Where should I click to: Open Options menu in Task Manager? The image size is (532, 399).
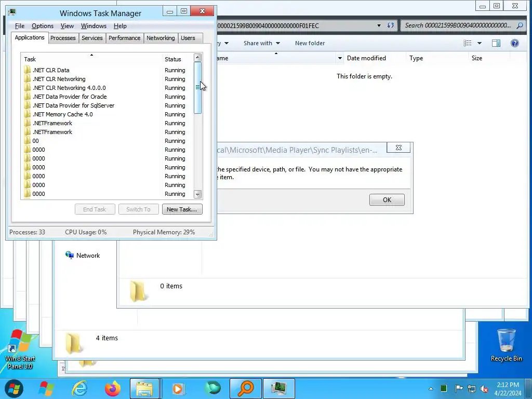pos(43,26)
